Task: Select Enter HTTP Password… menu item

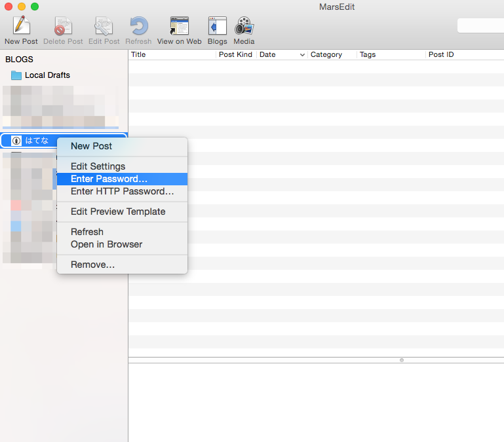Action: [122, 191]
